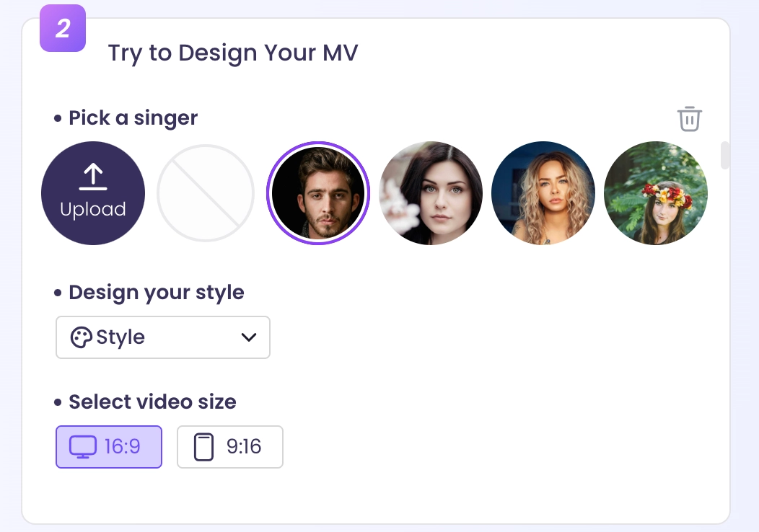Click the purple step 2 badge

pos(62,28)
